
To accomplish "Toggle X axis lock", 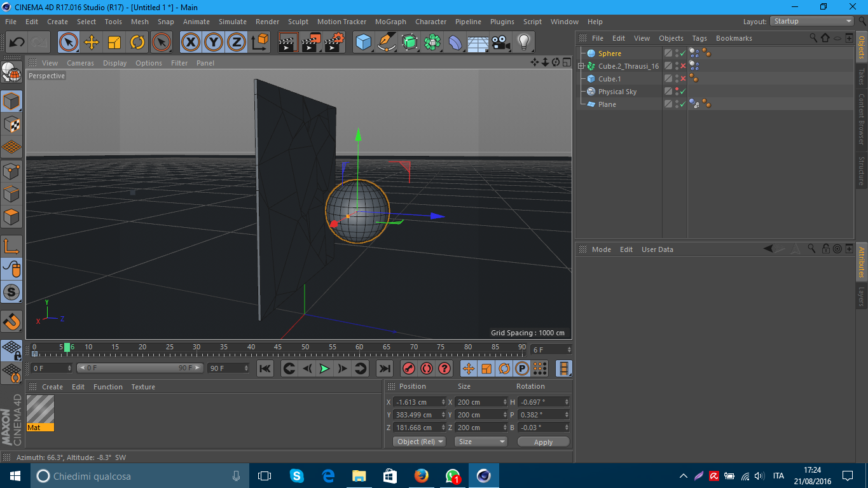I will tap(190, 43).
